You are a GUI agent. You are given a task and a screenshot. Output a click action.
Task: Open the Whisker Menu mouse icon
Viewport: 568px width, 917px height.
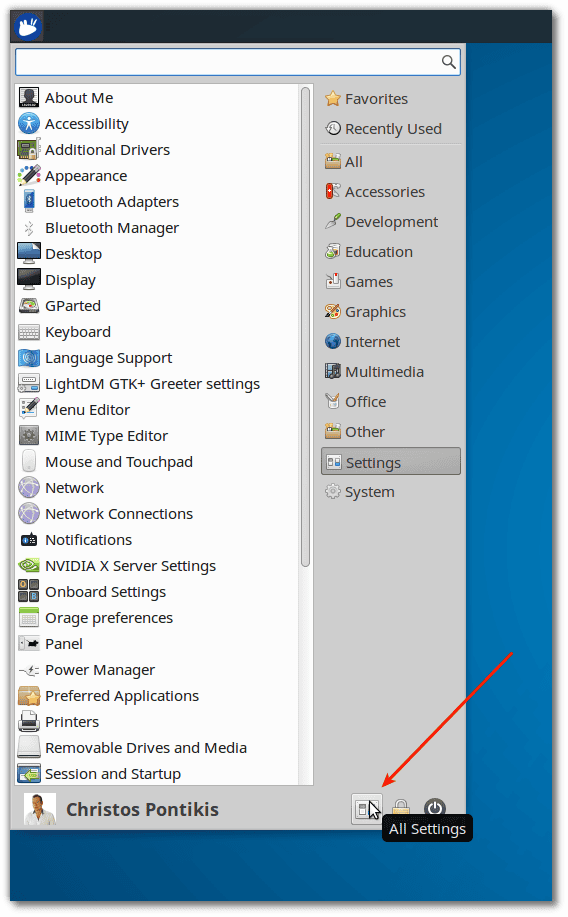pos(28,26)
